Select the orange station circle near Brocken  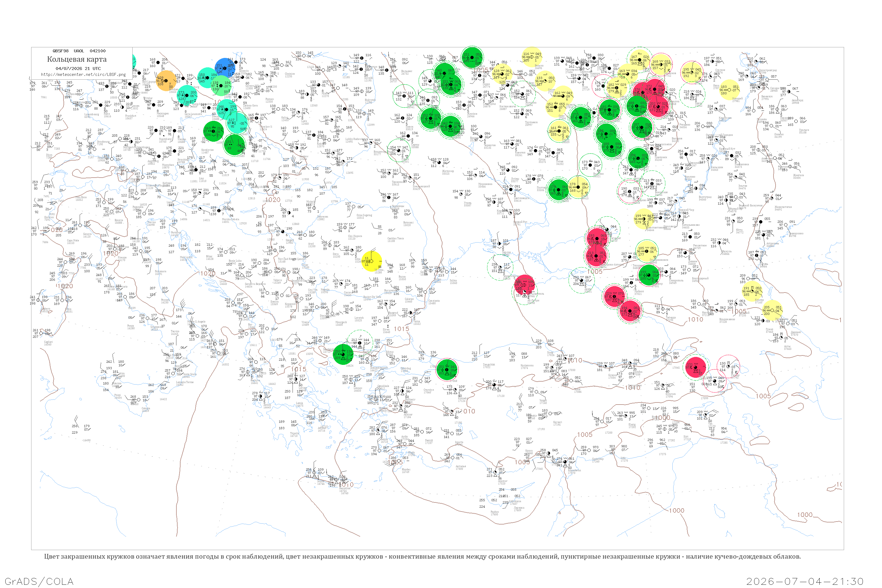tap(166, 81)
